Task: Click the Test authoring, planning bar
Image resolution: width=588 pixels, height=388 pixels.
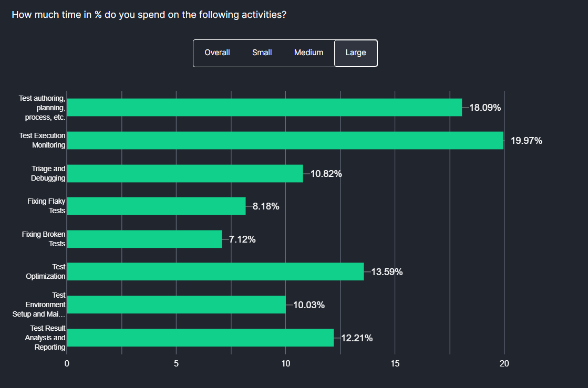Action: tap(263, 108)
